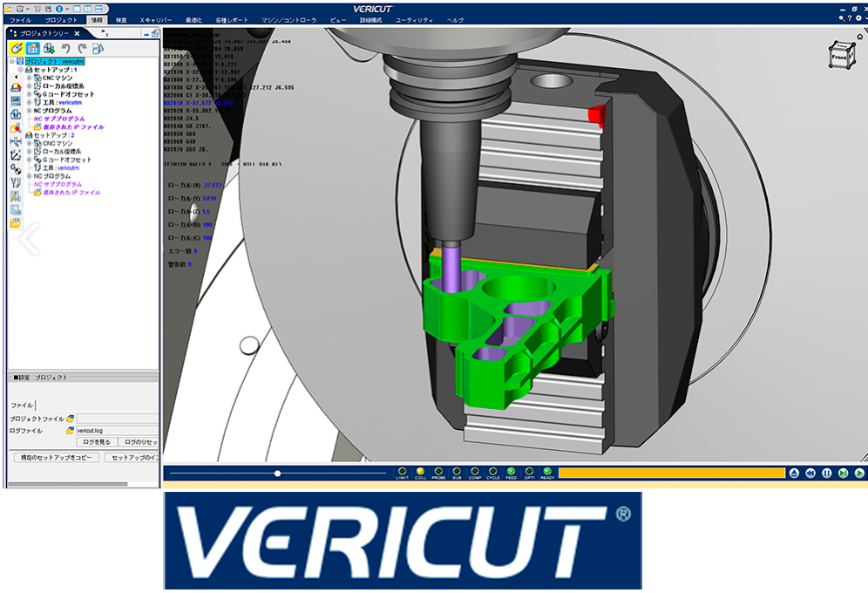The image size is (868, 593).
Task: Click the question mark help icon at top right
Action: pyautogui.click(x=851, y=18)
